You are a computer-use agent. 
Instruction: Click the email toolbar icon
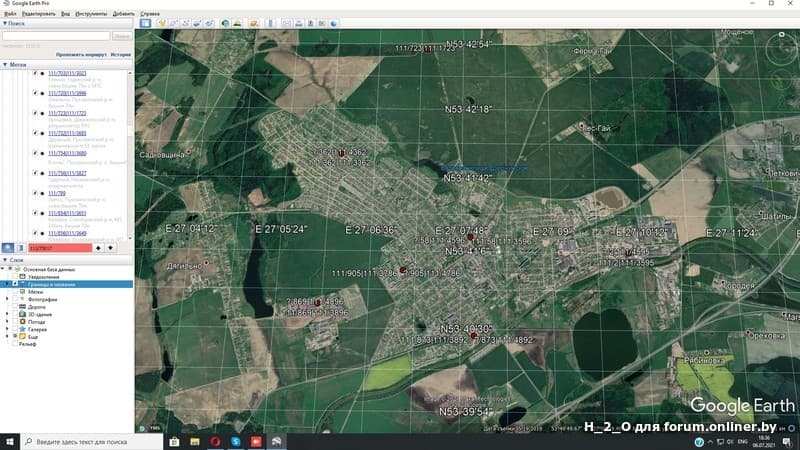pos(287,22)
